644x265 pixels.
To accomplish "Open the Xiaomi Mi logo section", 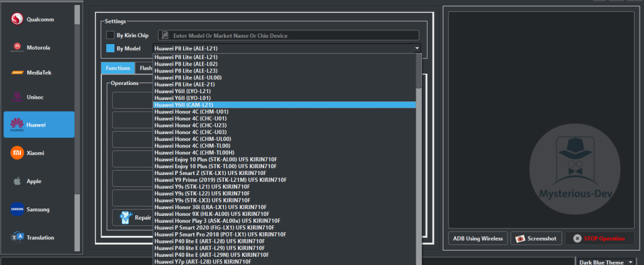I will (17, 153).
